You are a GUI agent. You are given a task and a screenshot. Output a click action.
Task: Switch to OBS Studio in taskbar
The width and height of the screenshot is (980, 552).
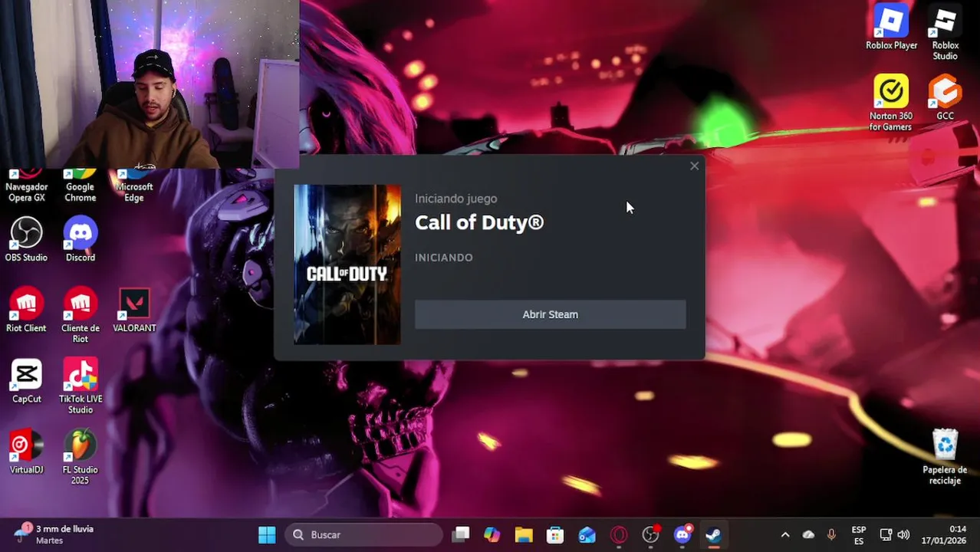tap(650, 534)
